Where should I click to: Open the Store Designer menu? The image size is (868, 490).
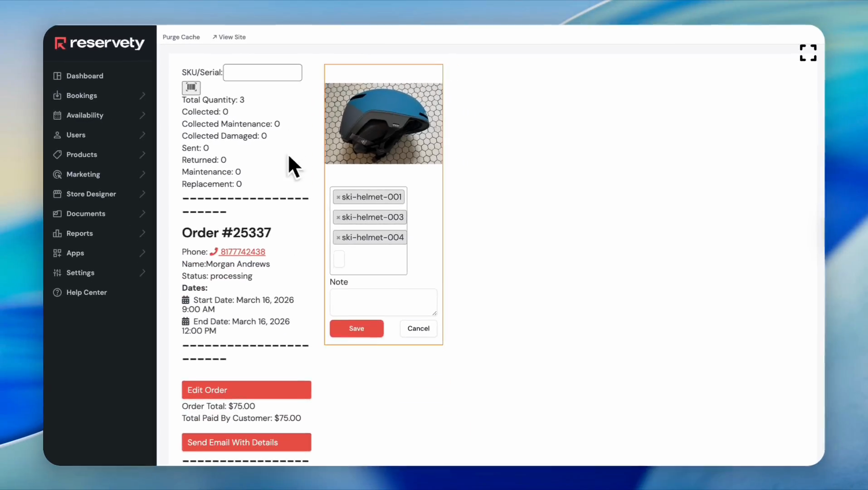pos(91,194)
